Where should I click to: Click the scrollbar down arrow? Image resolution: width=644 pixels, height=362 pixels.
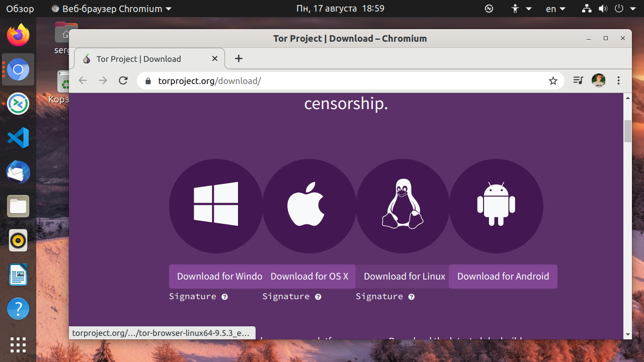(x=627, y=334)
